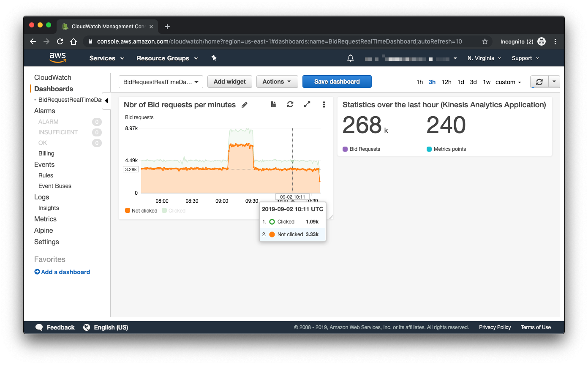The image size is (588, 365).
Task: Open the widget logs document icon
Action: [273, 104]
